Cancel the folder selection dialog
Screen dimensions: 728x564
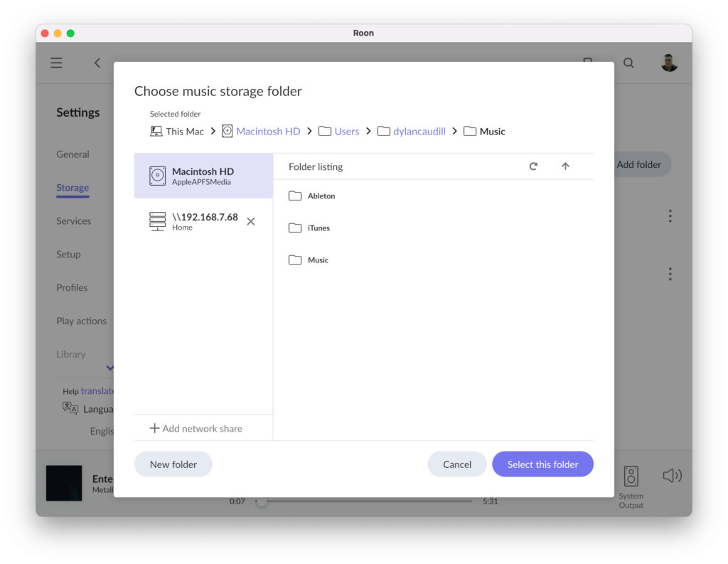[457, 464]
